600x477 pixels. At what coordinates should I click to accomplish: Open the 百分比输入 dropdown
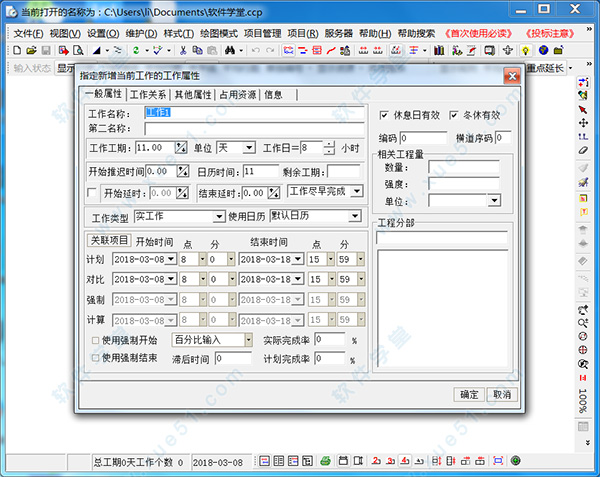(249, 340)
